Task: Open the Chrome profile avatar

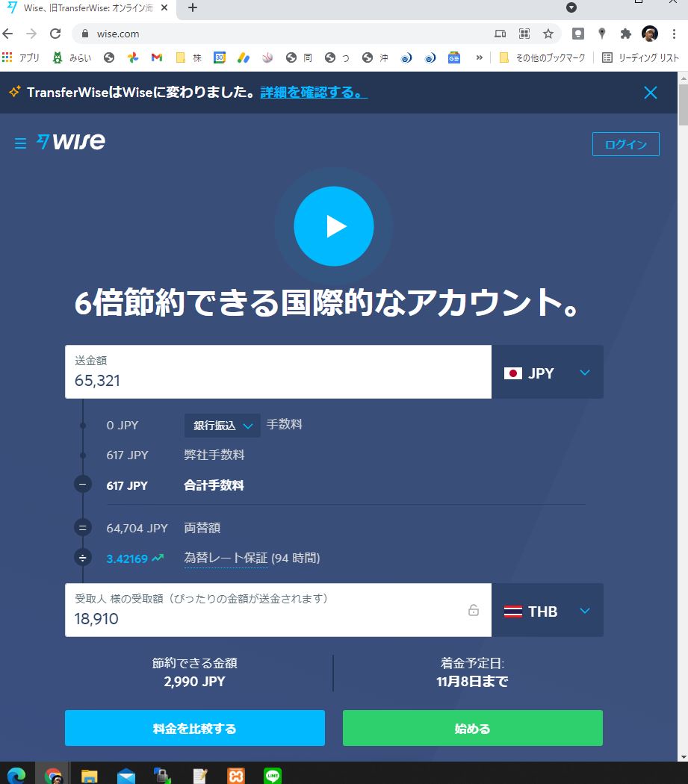Action: pos(649,34)
